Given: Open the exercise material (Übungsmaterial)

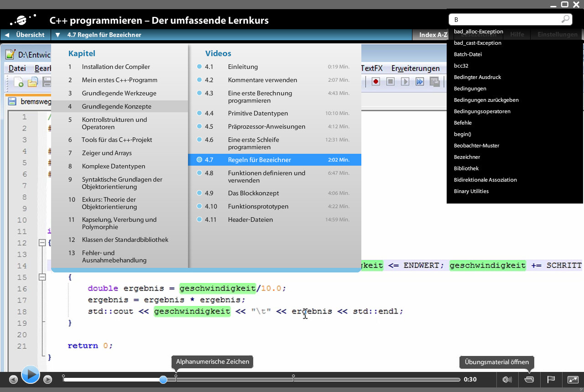Looking at the screenshot, I should coord(529,379).
